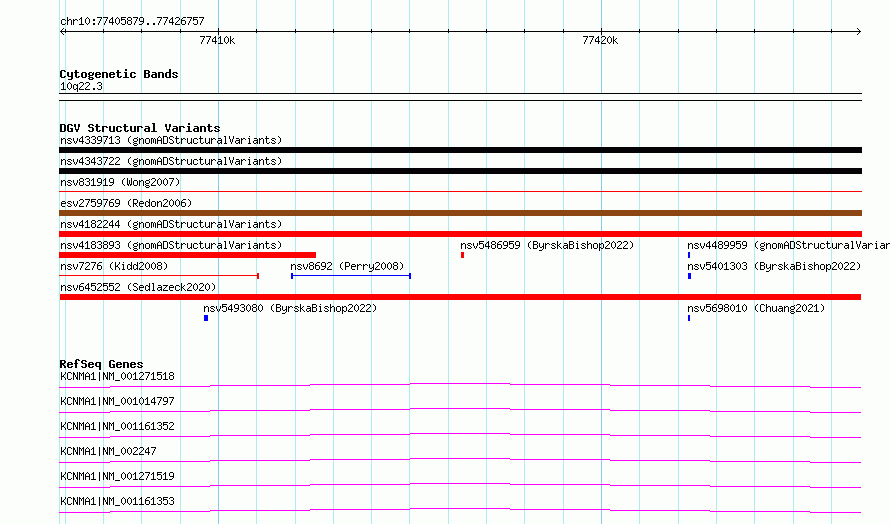
Task: Select the black bar for nsv4339713
Action: tap(460, 150)
